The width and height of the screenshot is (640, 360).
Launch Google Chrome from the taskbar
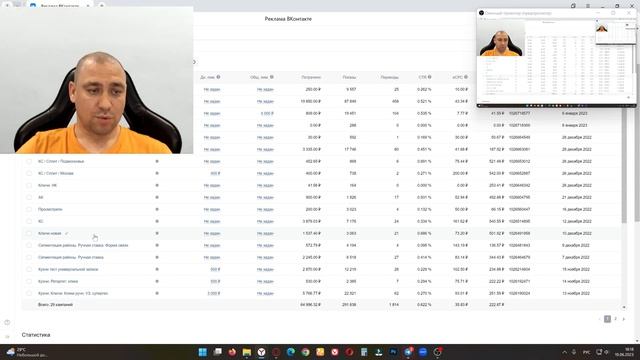(305, 352)
